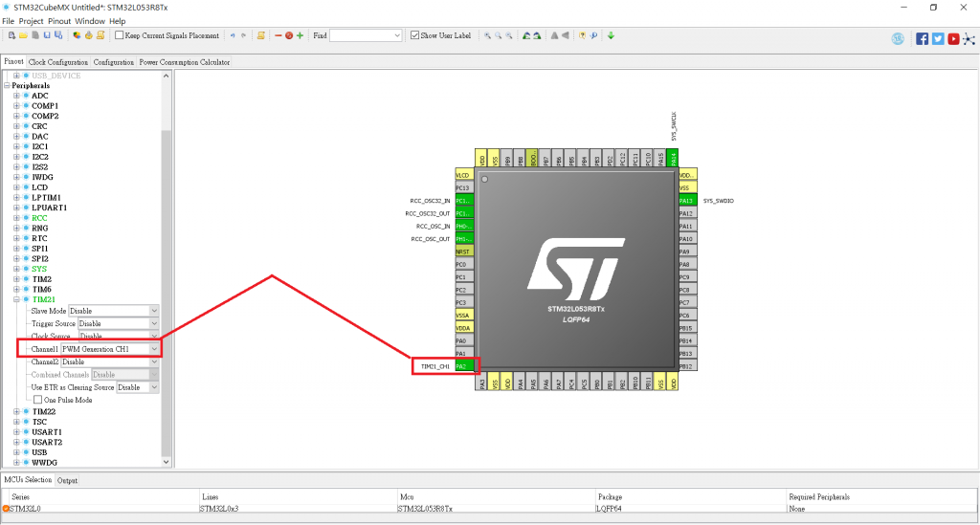Click the gear generate-code toolbar icon
This screenshot has height=525, width=980.
coord(89,35)
